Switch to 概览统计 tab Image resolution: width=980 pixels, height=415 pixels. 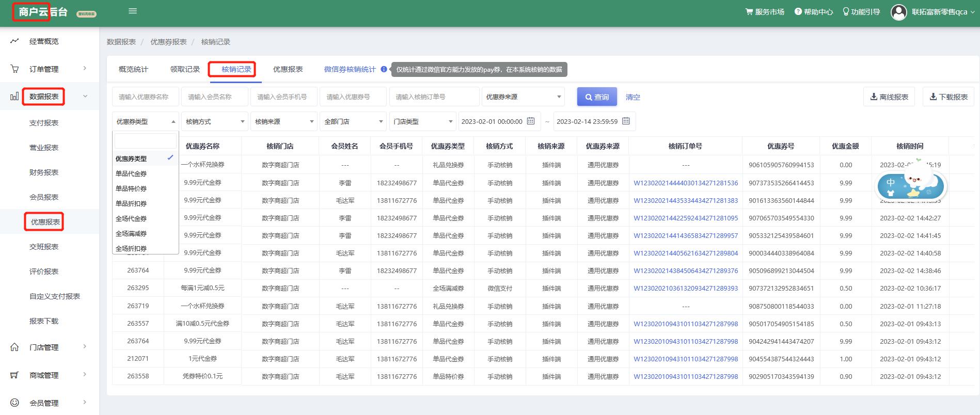tap(133, 69)
